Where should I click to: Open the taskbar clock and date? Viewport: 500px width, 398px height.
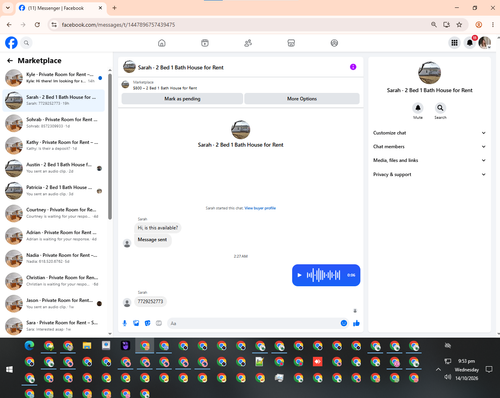point(467,369)
